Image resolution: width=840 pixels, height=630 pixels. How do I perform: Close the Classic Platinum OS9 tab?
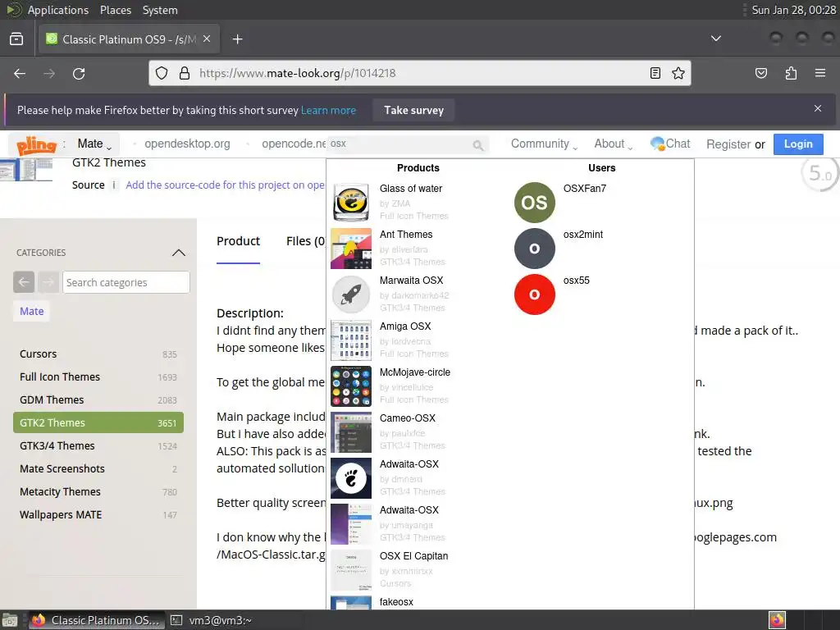pyautogui.click(x=207, y=39)
